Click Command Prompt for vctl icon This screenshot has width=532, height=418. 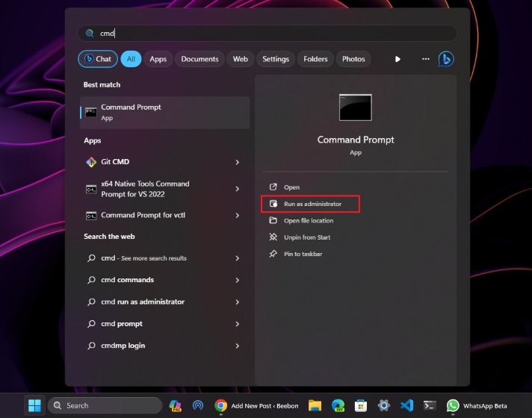[x=91, y=216]
